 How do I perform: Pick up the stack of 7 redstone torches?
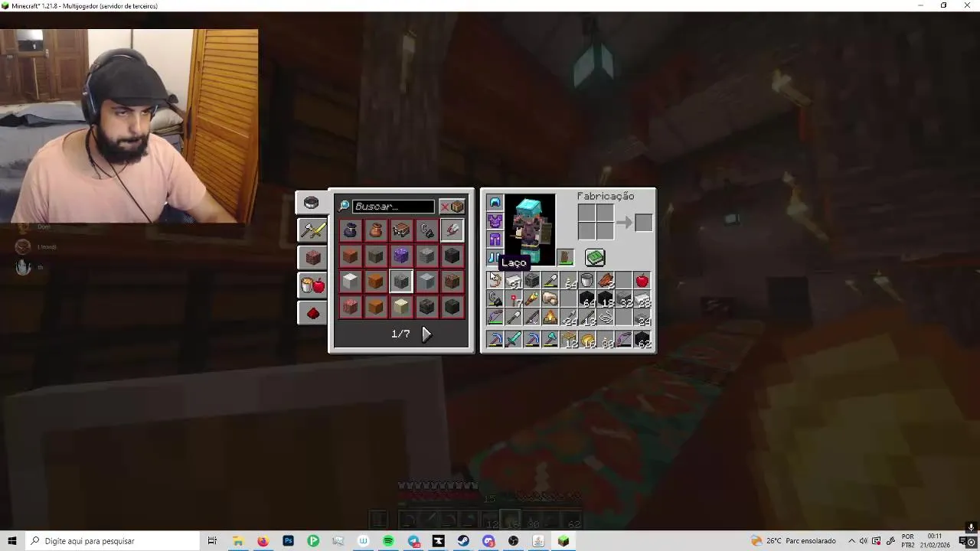[x=514, y=299]
